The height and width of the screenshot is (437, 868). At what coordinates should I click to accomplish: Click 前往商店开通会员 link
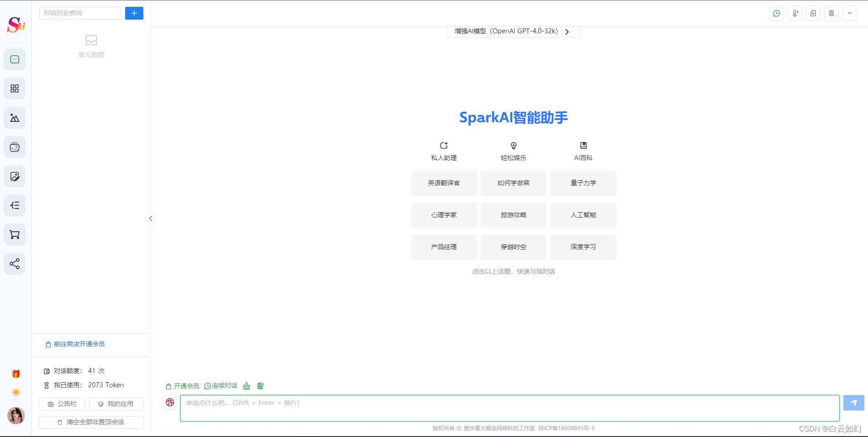click(x=75, y=344)
